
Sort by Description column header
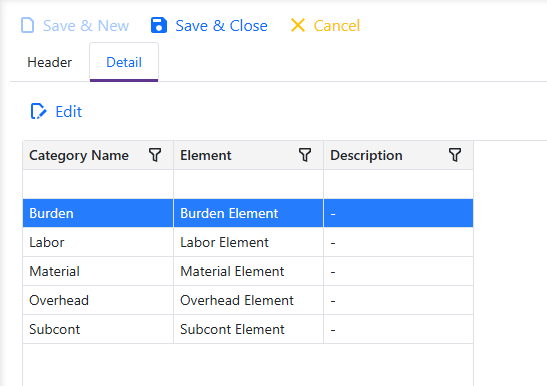coord(366,155)
